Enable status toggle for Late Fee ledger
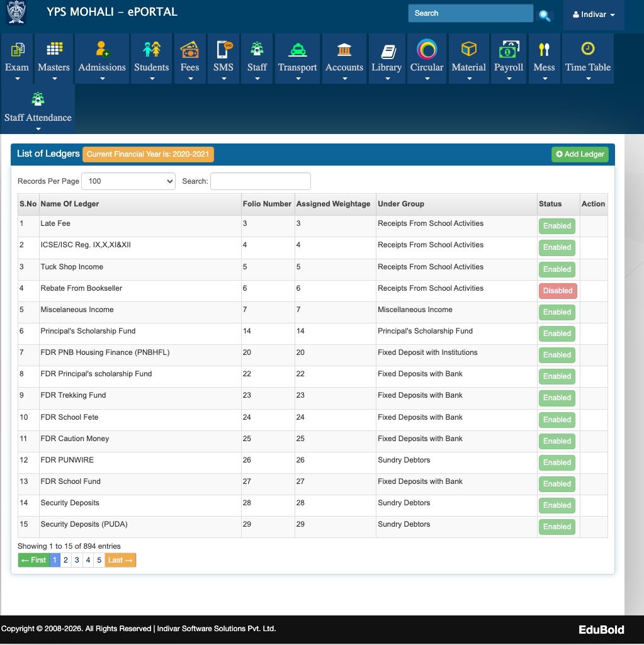Screen dimensions: 644x645 coord(556,226)
